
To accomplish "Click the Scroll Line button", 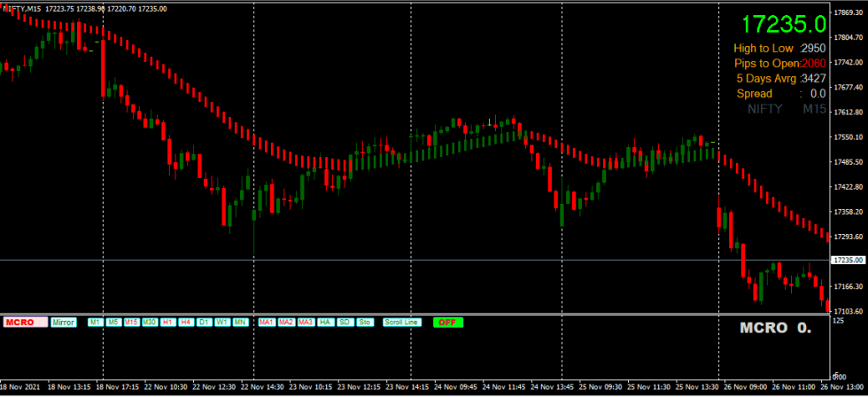I will [x=401, y=323].
